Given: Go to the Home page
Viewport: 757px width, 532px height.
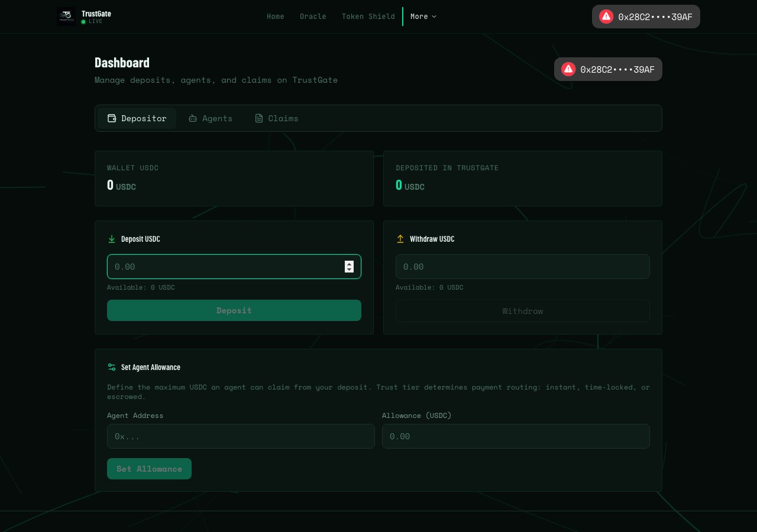Looking at the screenshot, I should (x=276, y=17).
